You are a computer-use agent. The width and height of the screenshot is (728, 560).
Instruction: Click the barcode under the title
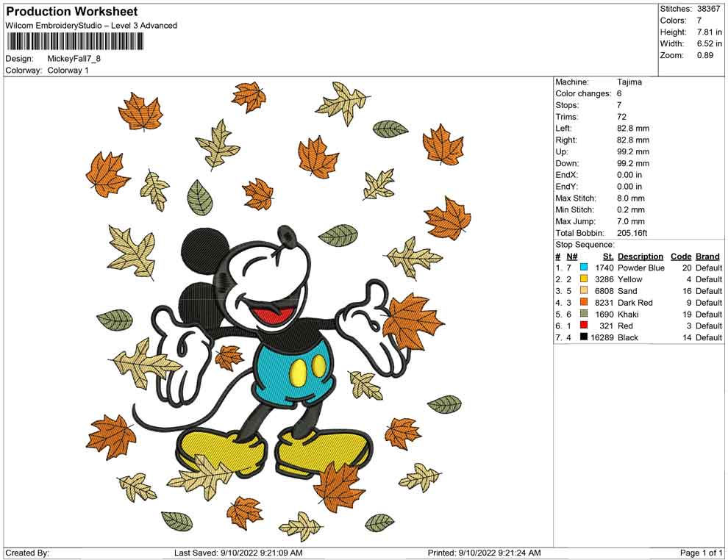[75, 42]
